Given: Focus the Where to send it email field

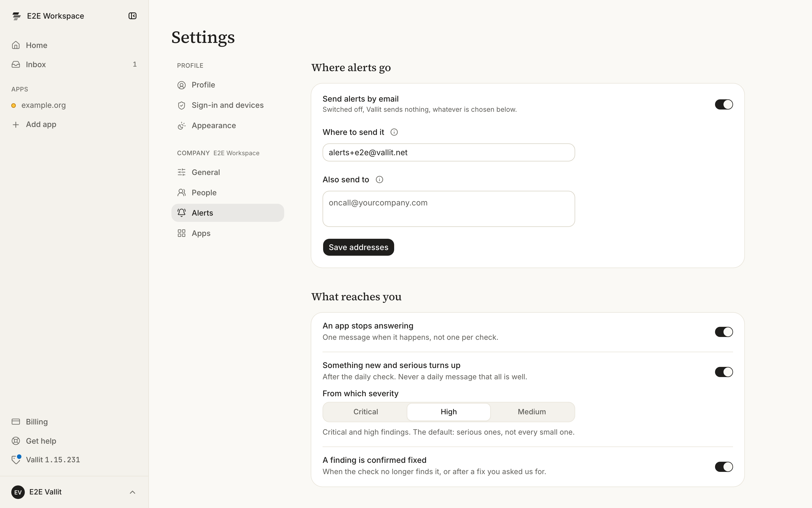Looking at the screenshot, I should pyautogui.click(x=449, y=152).
